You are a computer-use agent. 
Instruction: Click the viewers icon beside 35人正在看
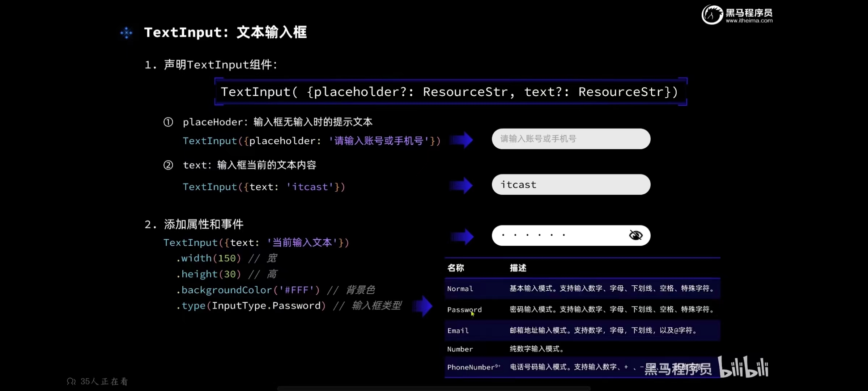(71, 381)
